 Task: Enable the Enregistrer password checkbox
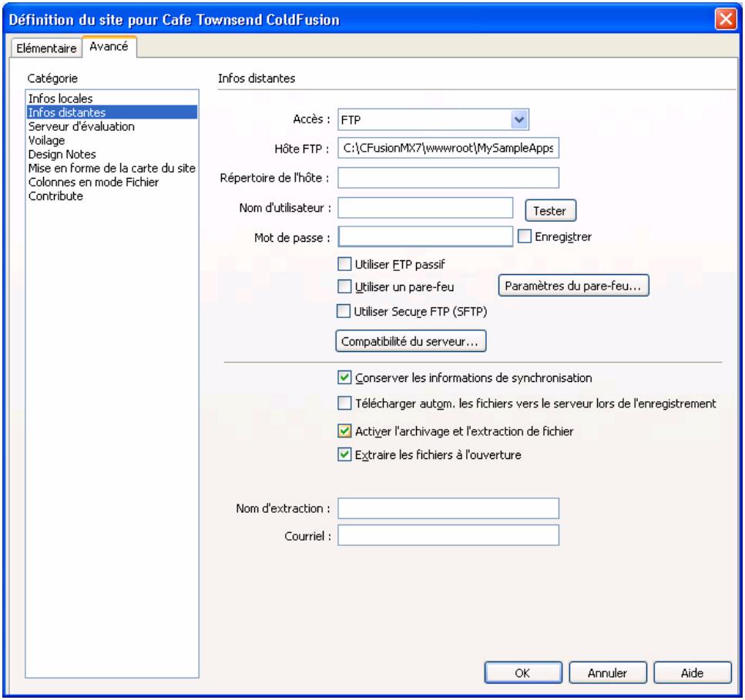(x=524, y=236)
